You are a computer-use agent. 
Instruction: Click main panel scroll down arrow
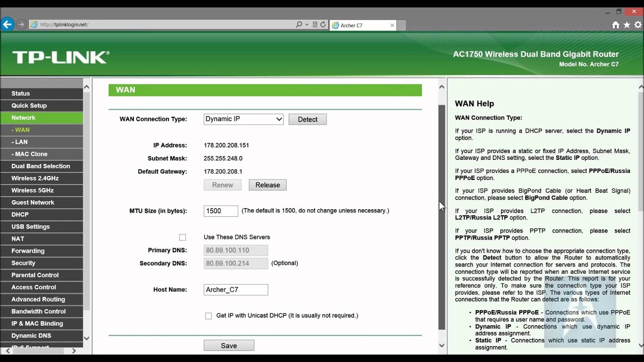(x=442, y=345)
